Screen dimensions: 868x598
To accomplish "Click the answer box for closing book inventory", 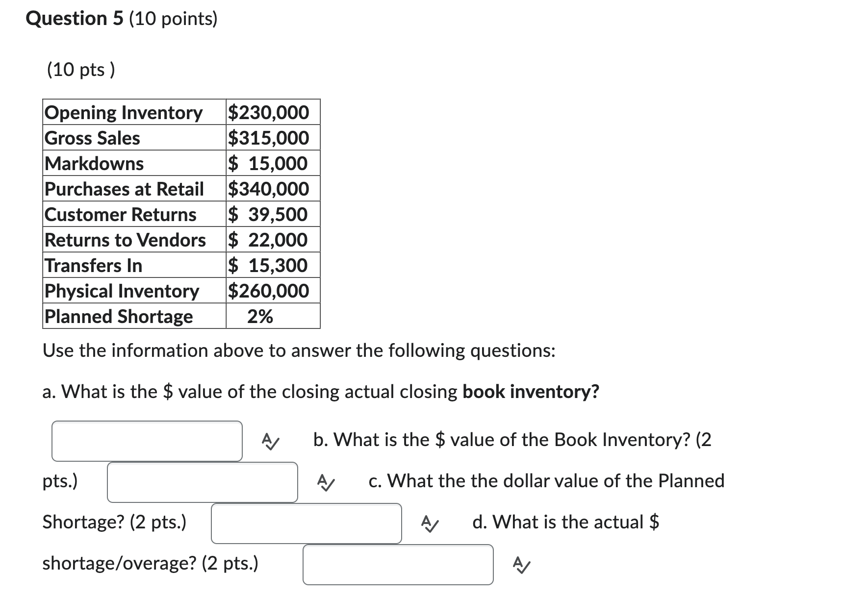I will click(x=147, y=440).
